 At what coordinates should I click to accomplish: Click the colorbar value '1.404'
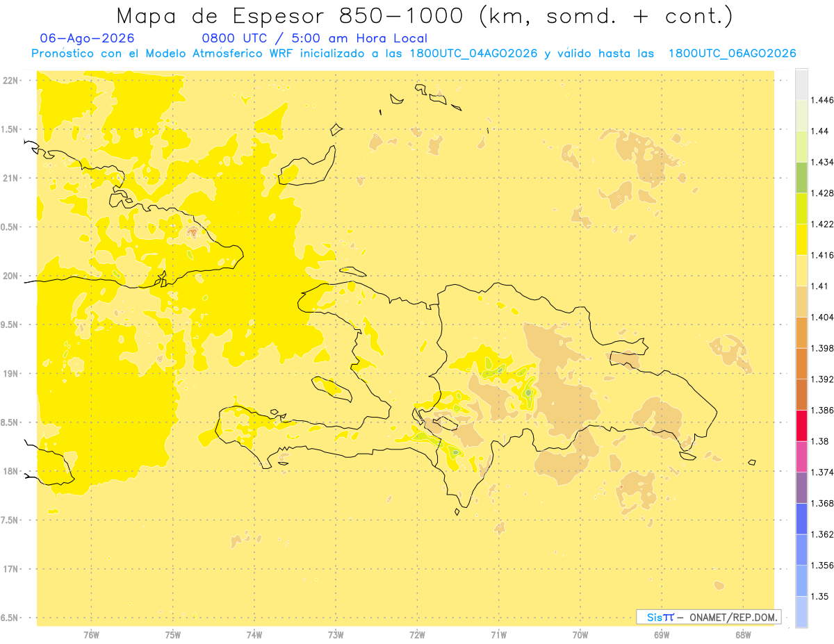click(x=824, y=317)
